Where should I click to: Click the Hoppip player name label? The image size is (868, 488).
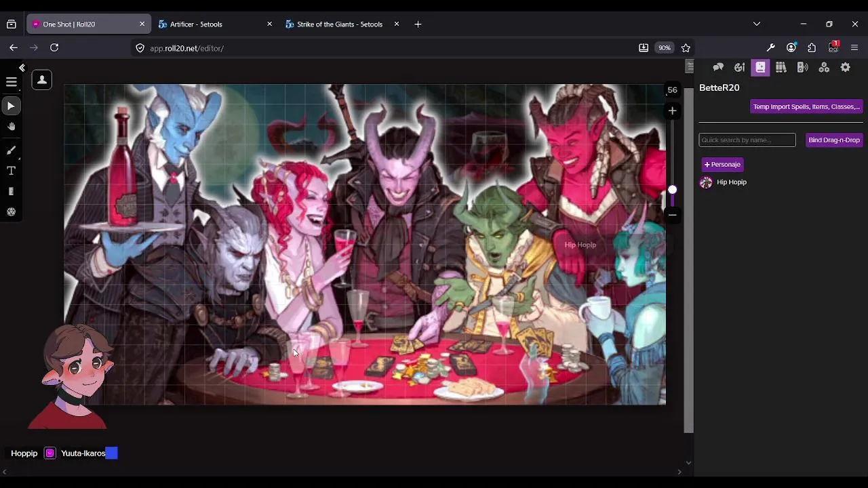24,453
